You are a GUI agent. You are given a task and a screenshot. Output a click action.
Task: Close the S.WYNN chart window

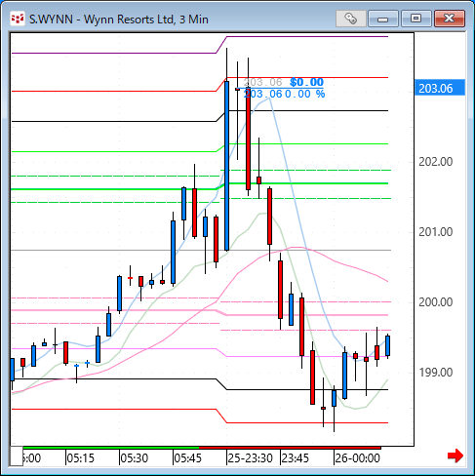pyautogui.click(x=450, y=19)
